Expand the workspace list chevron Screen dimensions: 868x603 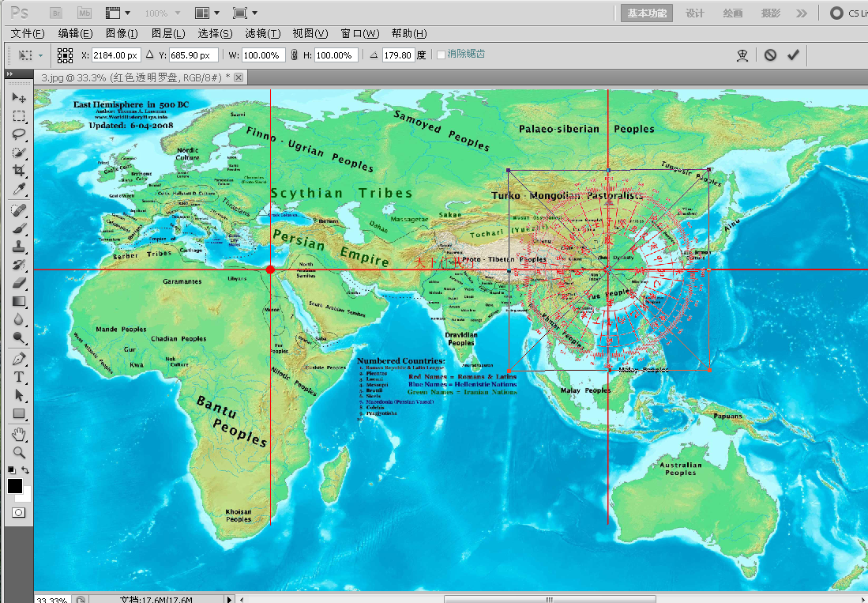point(802,13)
